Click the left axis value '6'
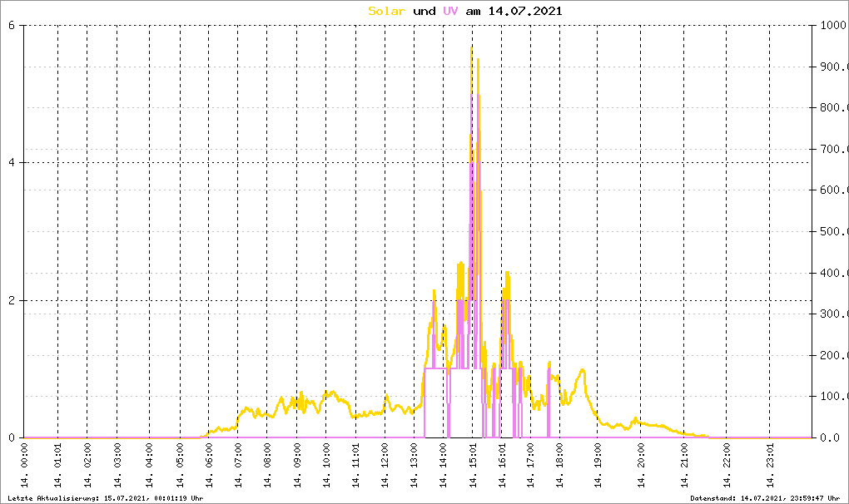This screenshot has height=504, width=849. 12,25
